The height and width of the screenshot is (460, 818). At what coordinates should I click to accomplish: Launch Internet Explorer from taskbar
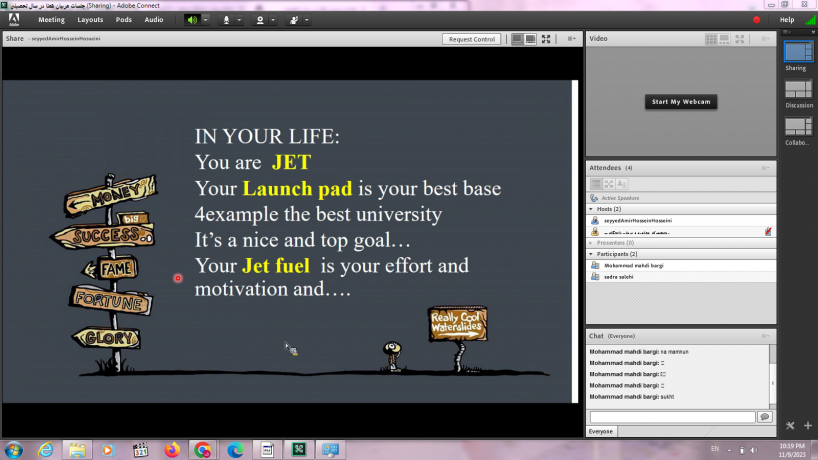[45, 450]
